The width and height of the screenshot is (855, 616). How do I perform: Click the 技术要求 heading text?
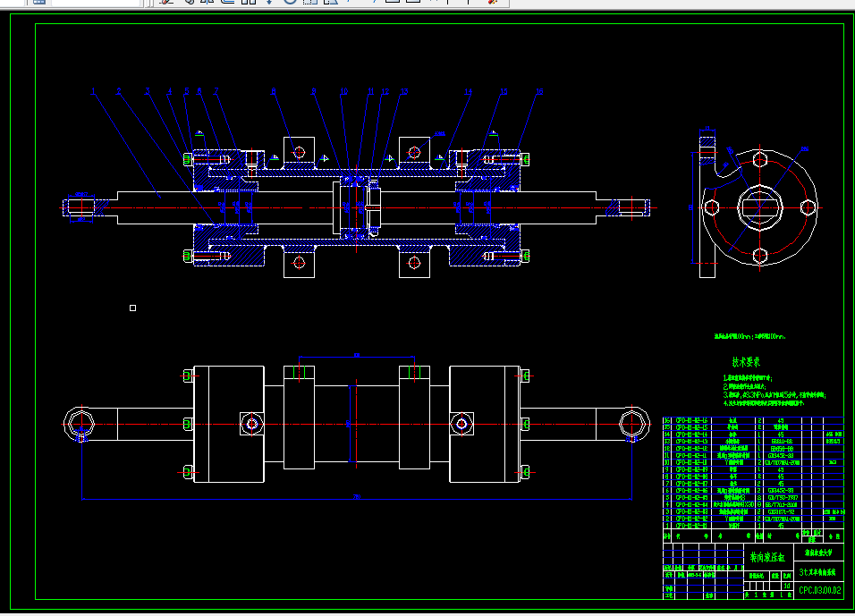click(x=746, y=362)
